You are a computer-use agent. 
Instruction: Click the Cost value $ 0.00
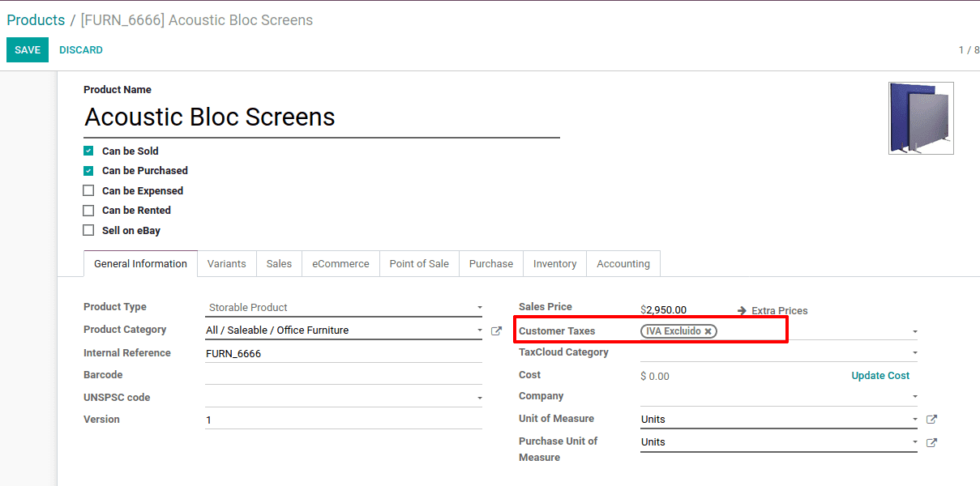[x=655, y=377]
